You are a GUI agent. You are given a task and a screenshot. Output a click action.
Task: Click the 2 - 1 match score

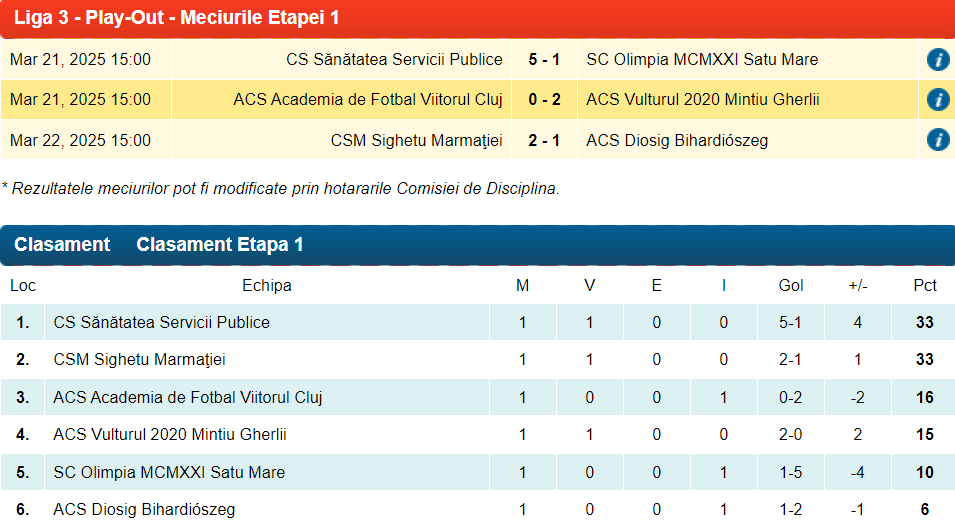(544, 140)
